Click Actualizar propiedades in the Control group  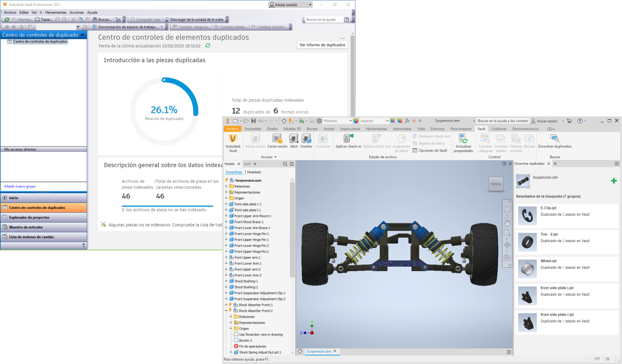tap(464, 143)
